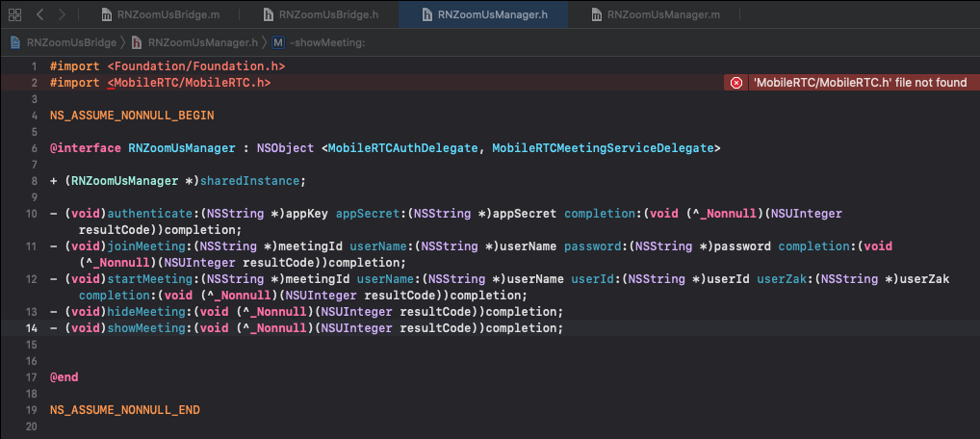
Task: Click the method M icon in jump bar
Action: coord(278,42)
